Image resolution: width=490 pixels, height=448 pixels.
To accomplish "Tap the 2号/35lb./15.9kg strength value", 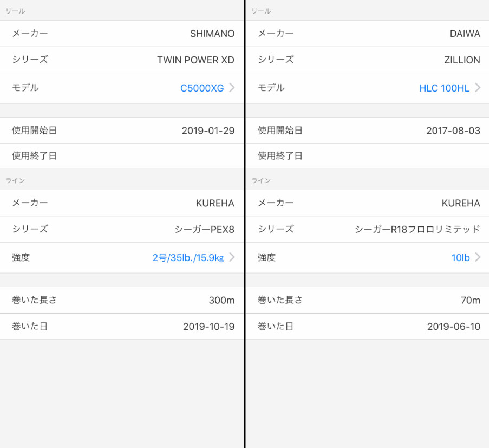I will point(188,258).
